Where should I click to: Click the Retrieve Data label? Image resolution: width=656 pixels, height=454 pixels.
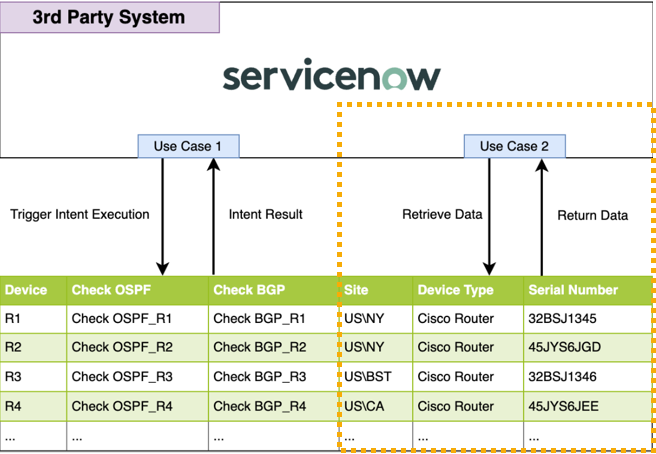point(442,214)
